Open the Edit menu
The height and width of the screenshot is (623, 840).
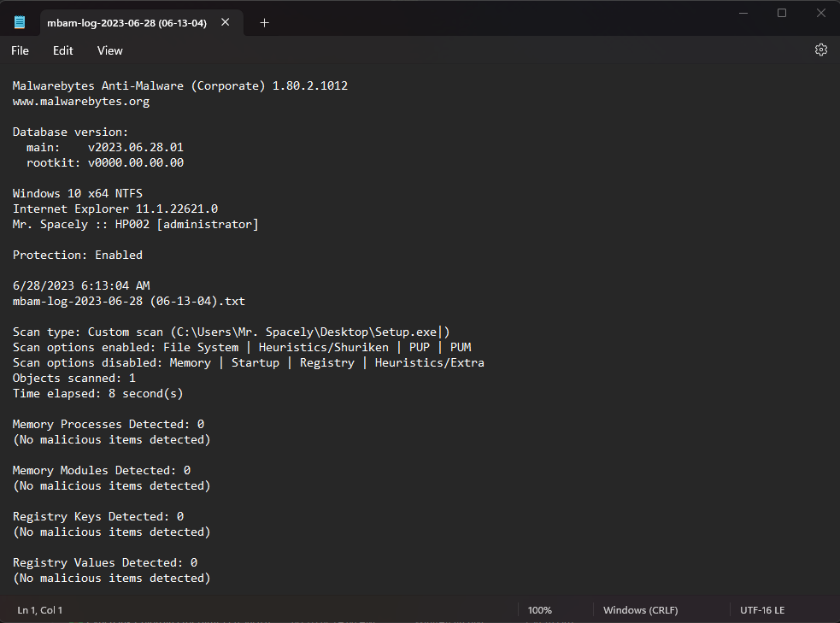tap(62, 50)
